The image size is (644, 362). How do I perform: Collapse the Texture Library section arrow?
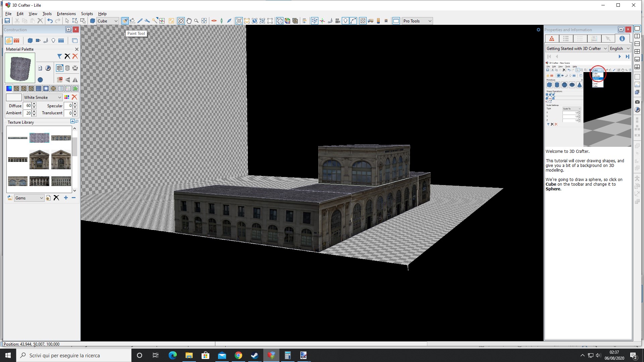pos(72,121)
